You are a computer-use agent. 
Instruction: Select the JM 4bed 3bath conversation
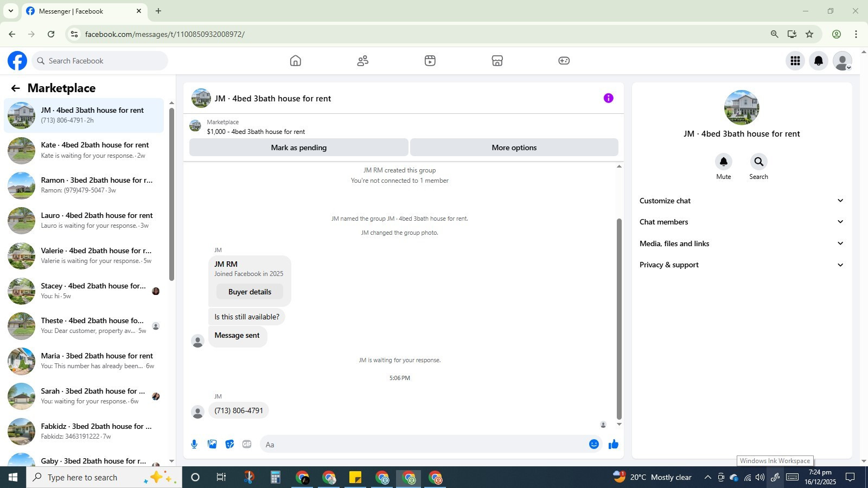pyautogui.click(x=84, y=115)
